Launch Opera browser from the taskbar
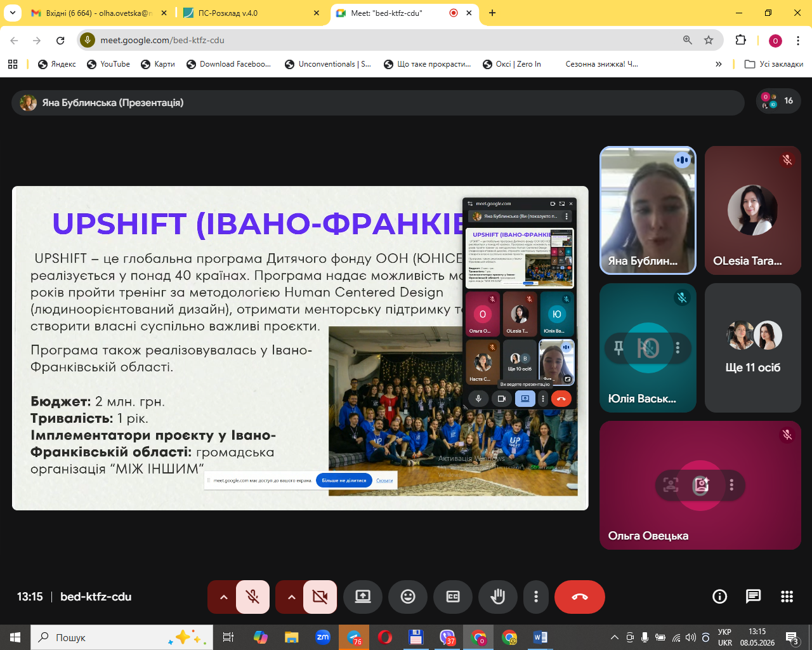 click(x=385, y=637)
